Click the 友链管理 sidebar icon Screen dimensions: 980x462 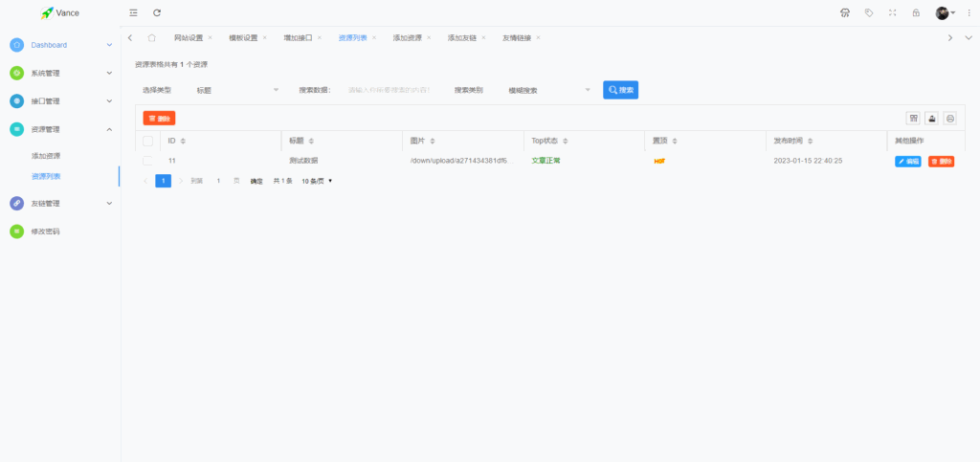tap(17, 203)
